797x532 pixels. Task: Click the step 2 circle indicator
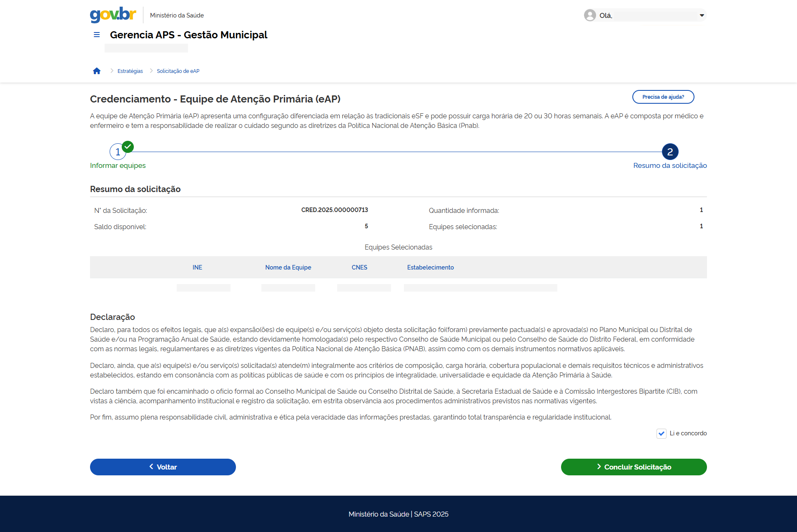coord(670,152)
